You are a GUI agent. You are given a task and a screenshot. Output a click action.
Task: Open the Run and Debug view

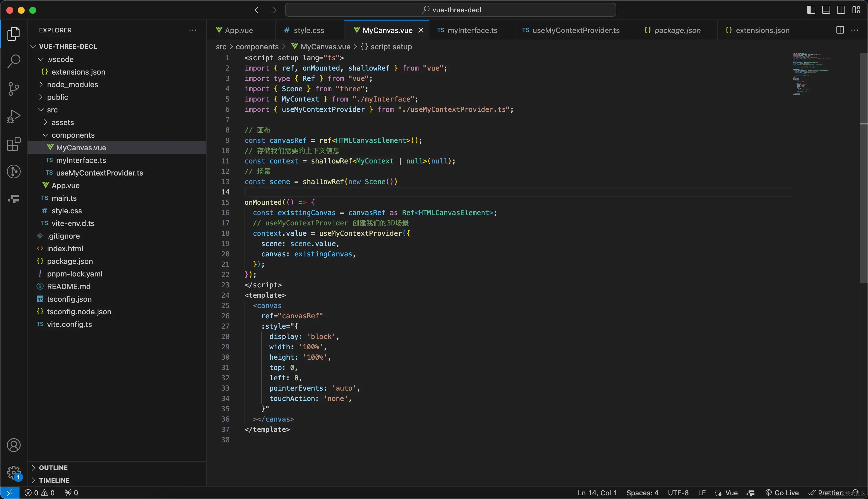click(14, 116)
